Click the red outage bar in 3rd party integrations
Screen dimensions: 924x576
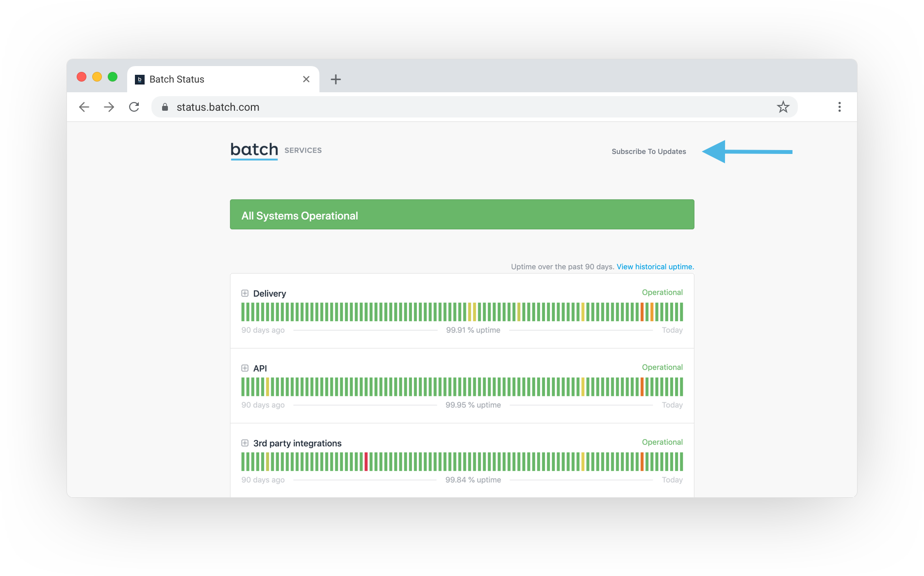pos(366,461)
